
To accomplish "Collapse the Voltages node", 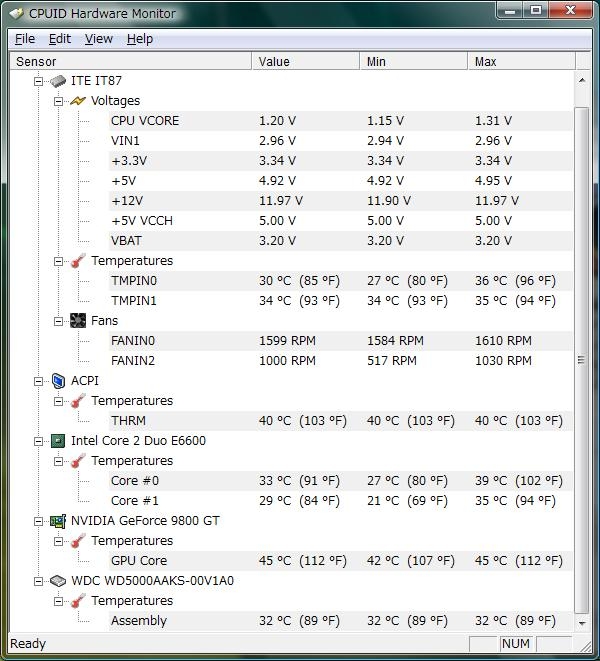I will pos(58,101).
